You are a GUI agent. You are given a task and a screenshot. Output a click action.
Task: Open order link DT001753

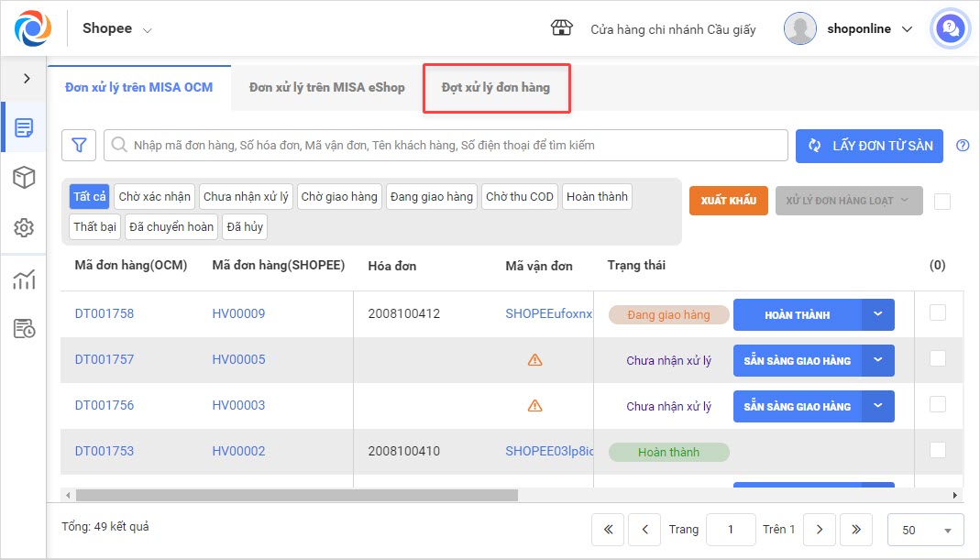[x=105, y=451]
